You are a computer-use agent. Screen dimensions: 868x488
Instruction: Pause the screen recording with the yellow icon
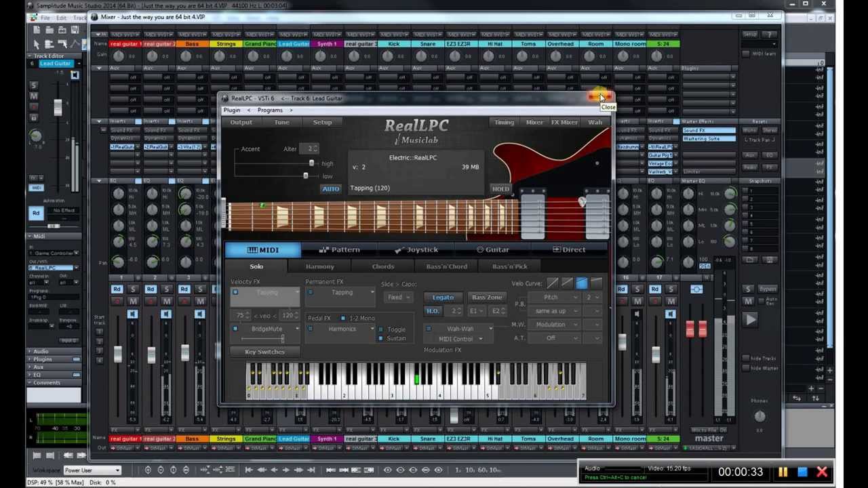pos(783,472)
